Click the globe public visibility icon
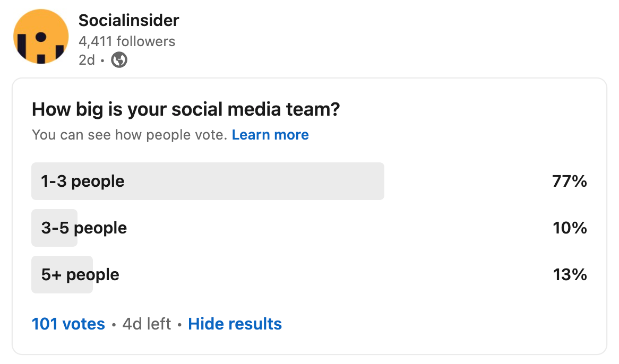This screenshot has height=364, width=619. [x=119, y=60]
